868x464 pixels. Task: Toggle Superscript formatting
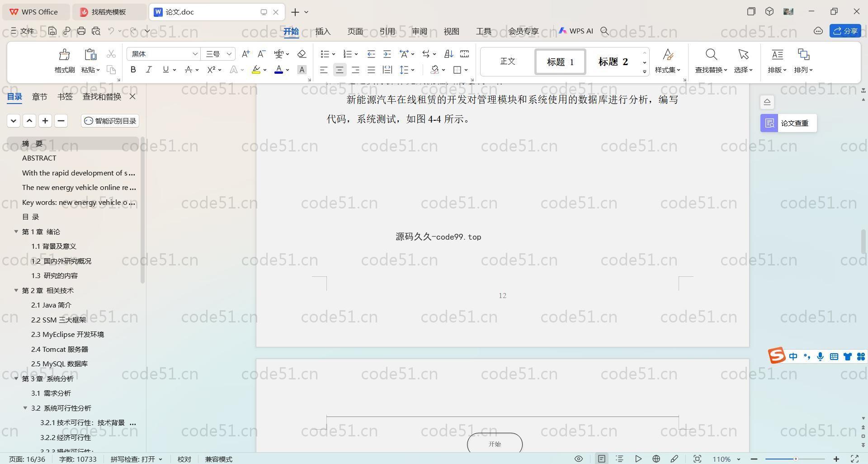coord(211,70)
